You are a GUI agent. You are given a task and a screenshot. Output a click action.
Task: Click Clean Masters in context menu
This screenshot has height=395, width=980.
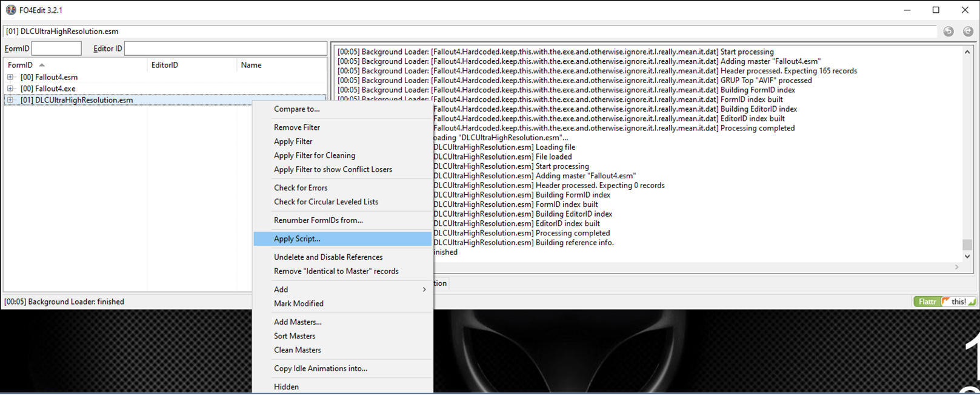[298, 350]
